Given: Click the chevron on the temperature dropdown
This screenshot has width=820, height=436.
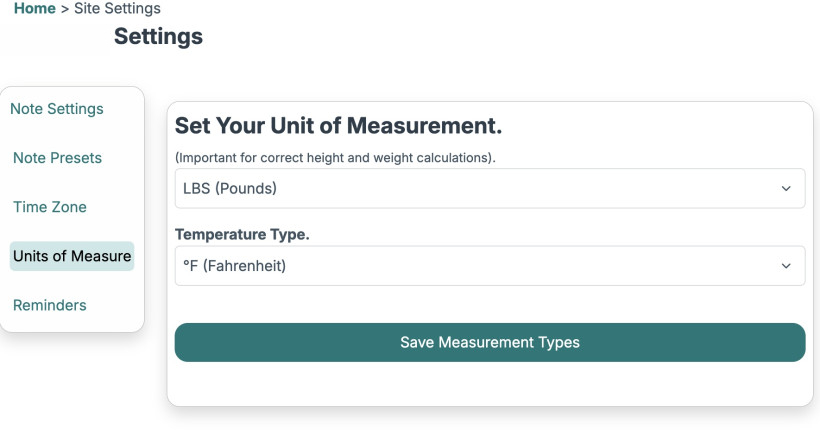Looking at the screenshot, I should pos(786,266).
